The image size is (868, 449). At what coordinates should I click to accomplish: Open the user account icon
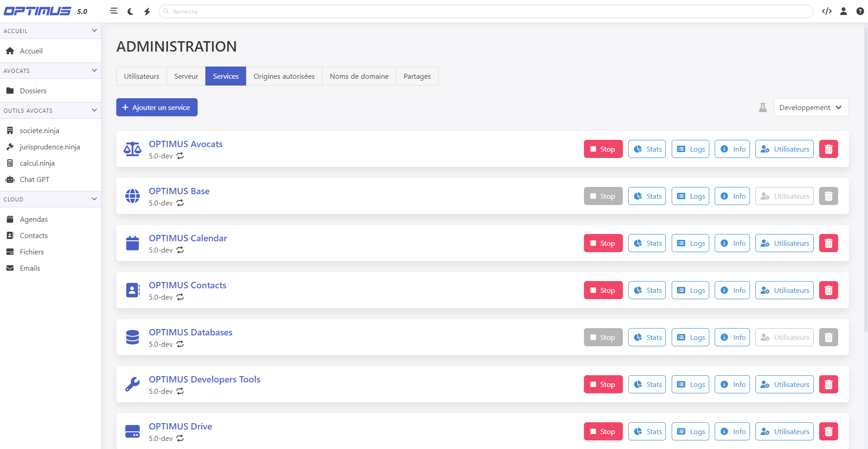coord(844,11)
